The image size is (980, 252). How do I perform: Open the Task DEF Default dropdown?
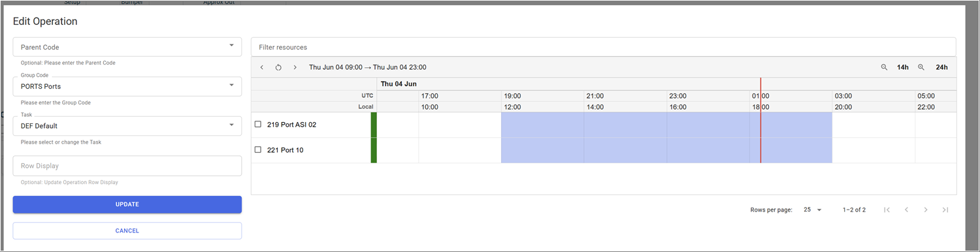127,126
